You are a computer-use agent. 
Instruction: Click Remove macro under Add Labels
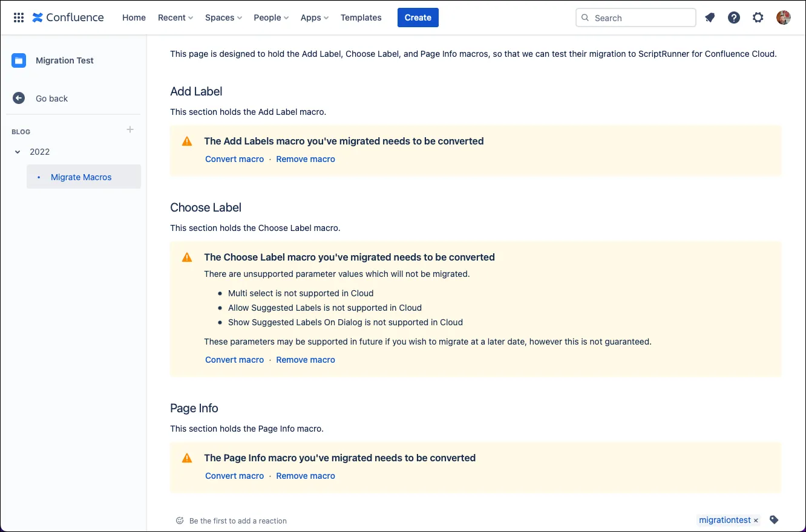(x=306, y=159)
